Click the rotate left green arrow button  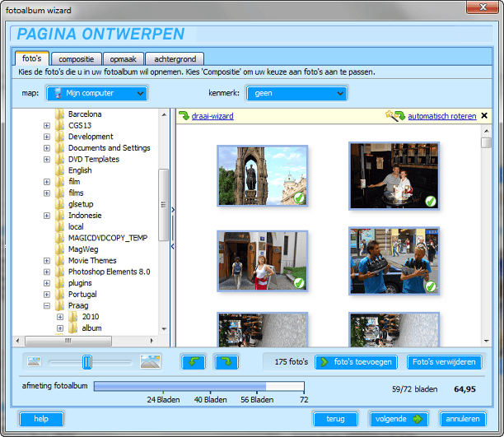[194, 362]
